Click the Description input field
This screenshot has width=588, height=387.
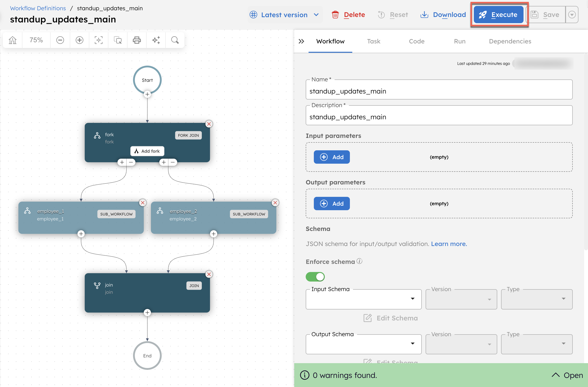439,117
